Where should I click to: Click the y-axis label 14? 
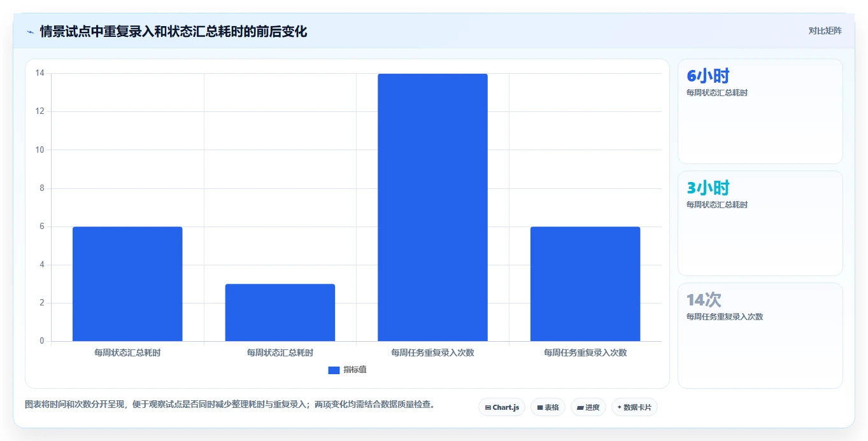click(40, 73)
